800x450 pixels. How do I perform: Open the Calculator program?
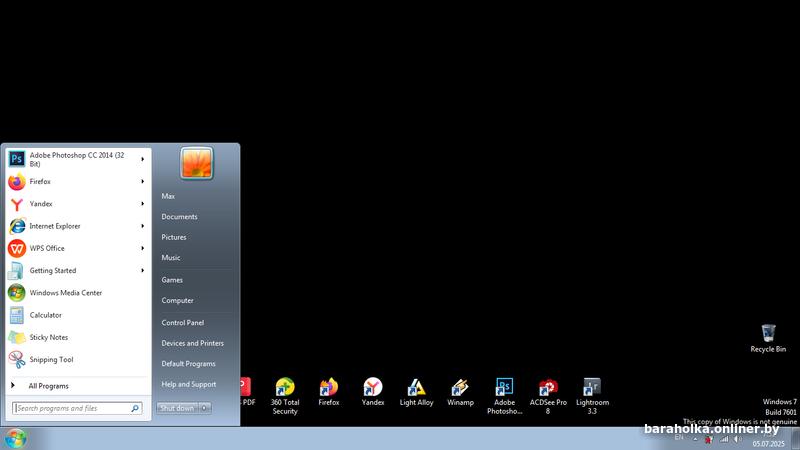pos(77,315)
